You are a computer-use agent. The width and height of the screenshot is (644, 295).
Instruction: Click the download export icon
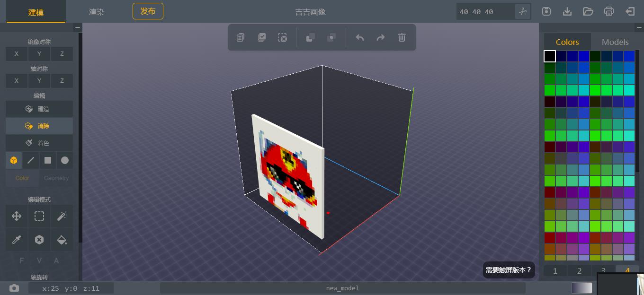[567, 11]
